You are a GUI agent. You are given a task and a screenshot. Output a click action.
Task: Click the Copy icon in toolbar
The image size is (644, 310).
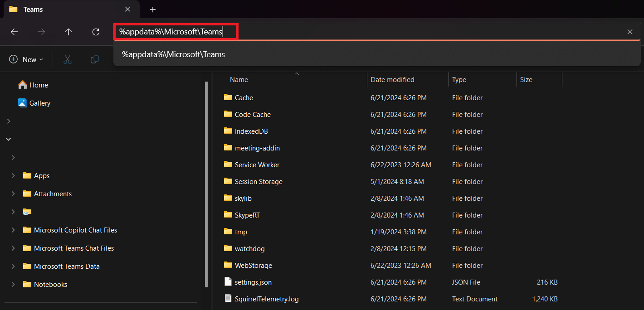point(95,59)
